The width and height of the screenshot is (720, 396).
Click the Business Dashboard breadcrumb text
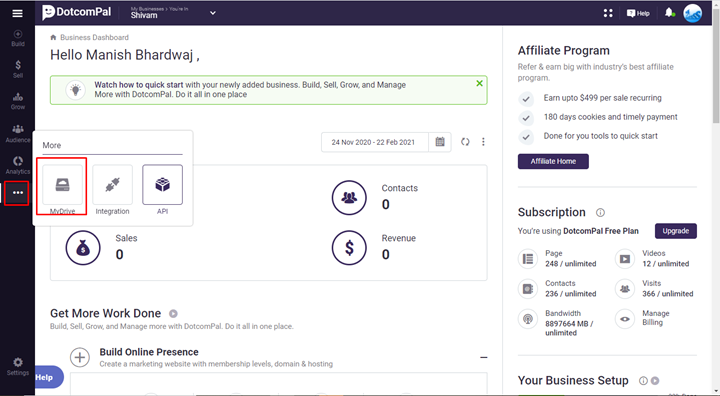[94, 37]
